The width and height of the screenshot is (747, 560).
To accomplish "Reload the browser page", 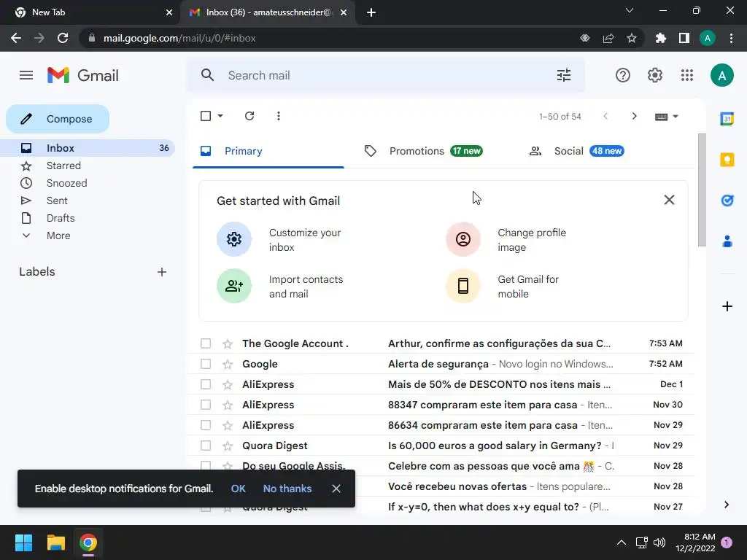I will tap(63, 38).
